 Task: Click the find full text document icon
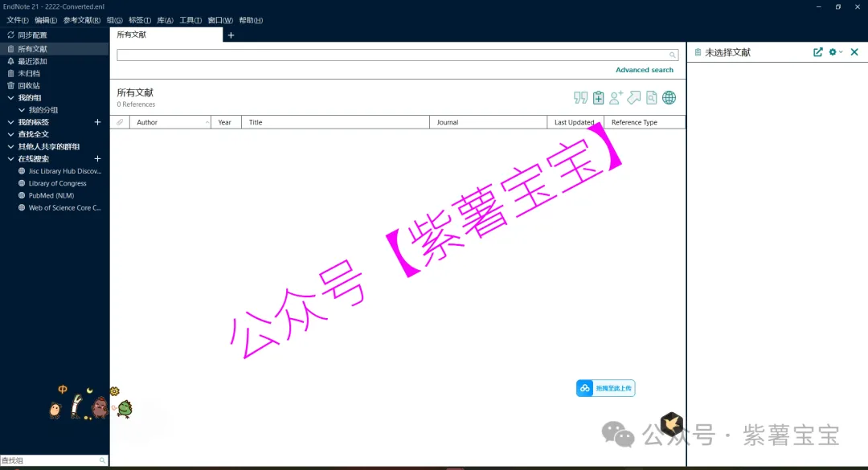pyautogui.click(x=652, y=98)
